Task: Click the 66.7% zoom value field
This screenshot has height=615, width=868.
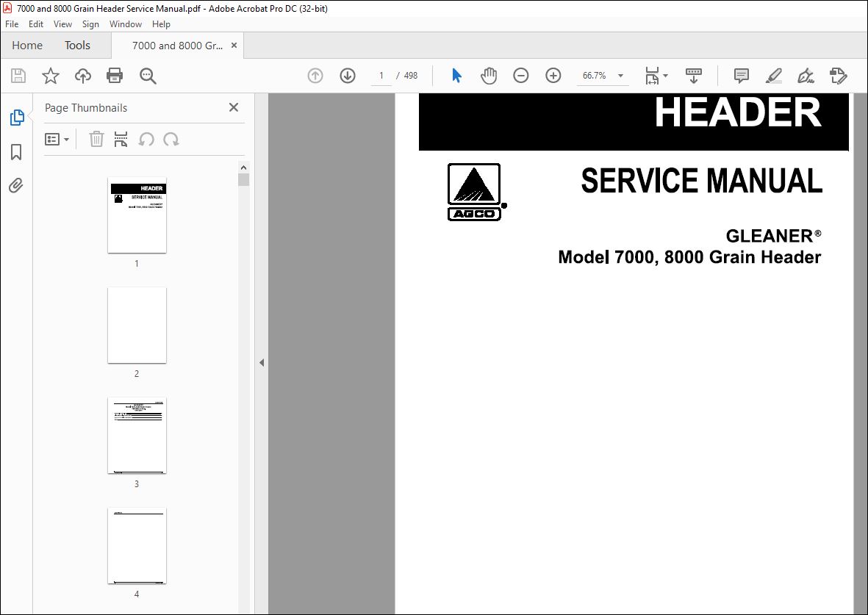Action: point(595,76)
